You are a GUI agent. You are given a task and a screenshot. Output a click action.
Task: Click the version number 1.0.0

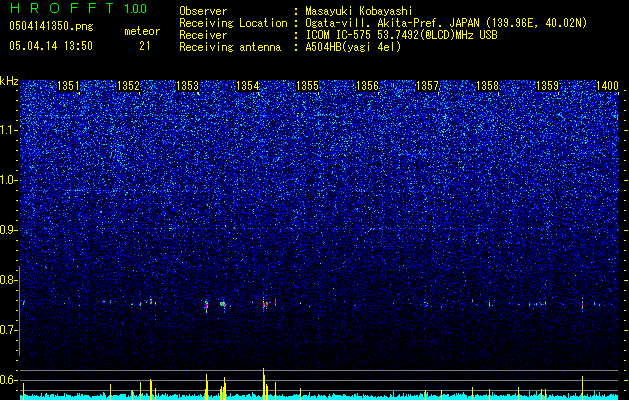click(x=136, y=9)
